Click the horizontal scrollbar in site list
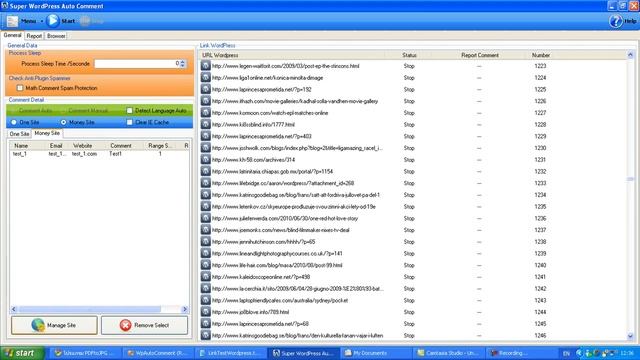 [89, 309]
